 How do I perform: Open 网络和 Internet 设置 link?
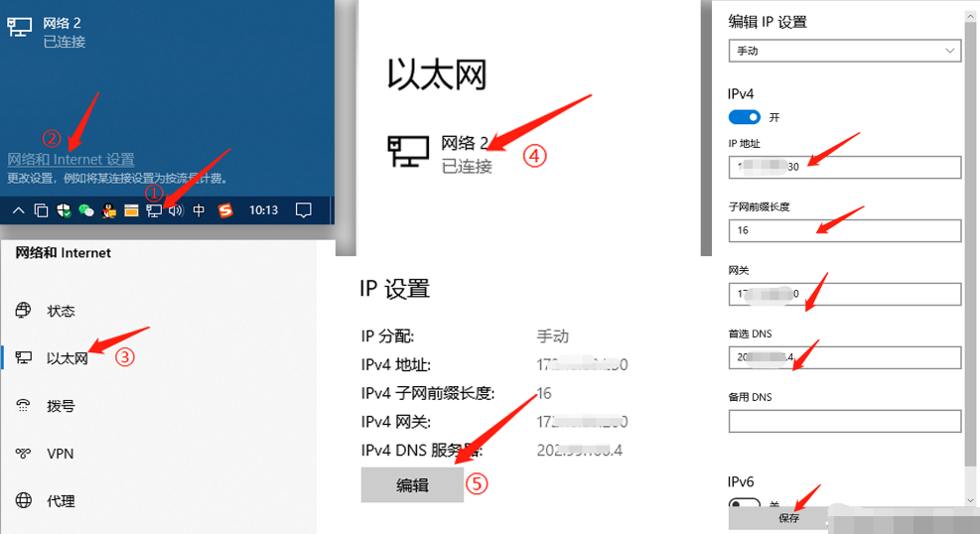tap(70, 159)
